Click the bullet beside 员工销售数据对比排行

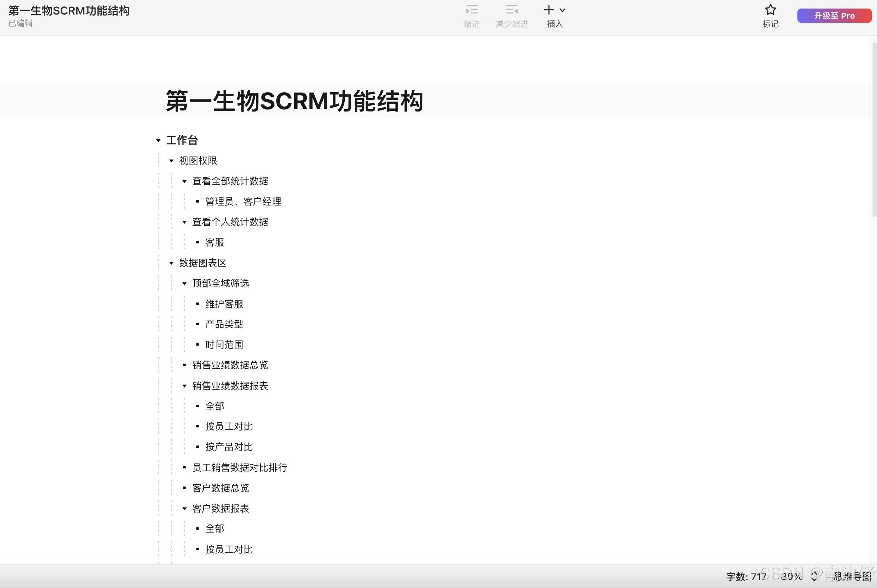click(184, 468)
